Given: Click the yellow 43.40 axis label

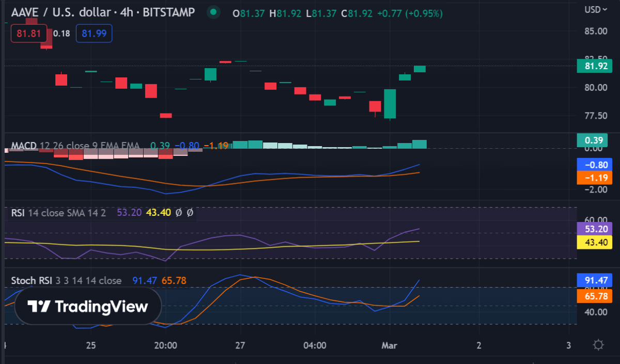Looking at the screenshot, I should tap(595, 242).
